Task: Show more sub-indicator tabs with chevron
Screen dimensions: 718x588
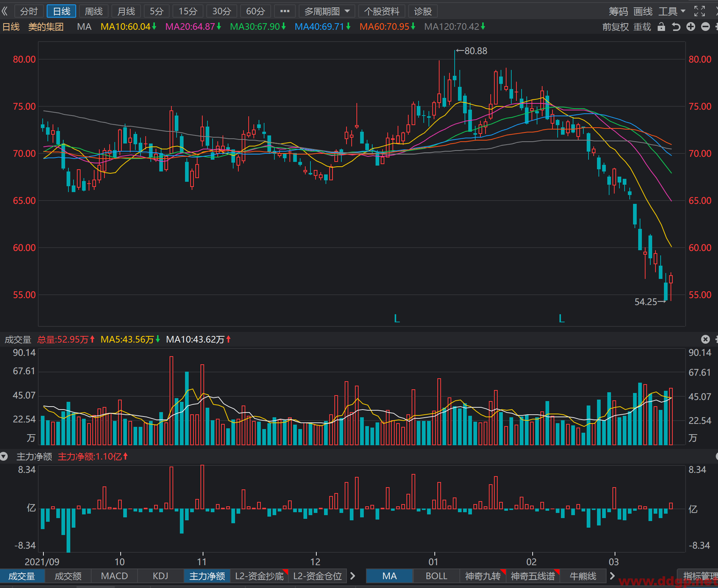Action: [353, 576]
